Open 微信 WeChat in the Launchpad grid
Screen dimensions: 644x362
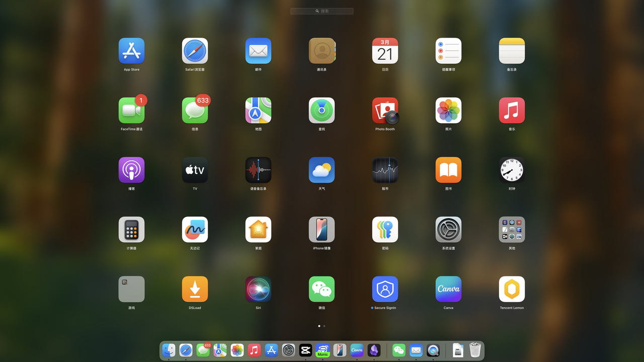[321, 289]
